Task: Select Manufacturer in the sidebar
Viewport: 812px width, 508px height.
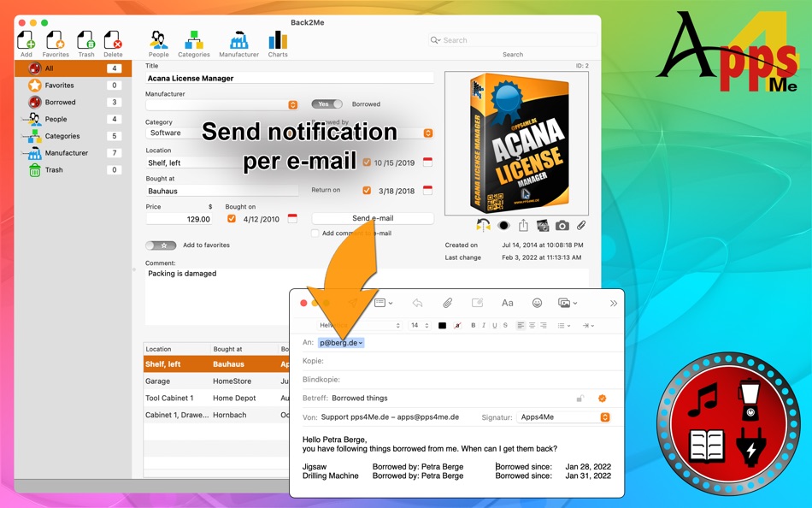Action: tap(73, 153)
